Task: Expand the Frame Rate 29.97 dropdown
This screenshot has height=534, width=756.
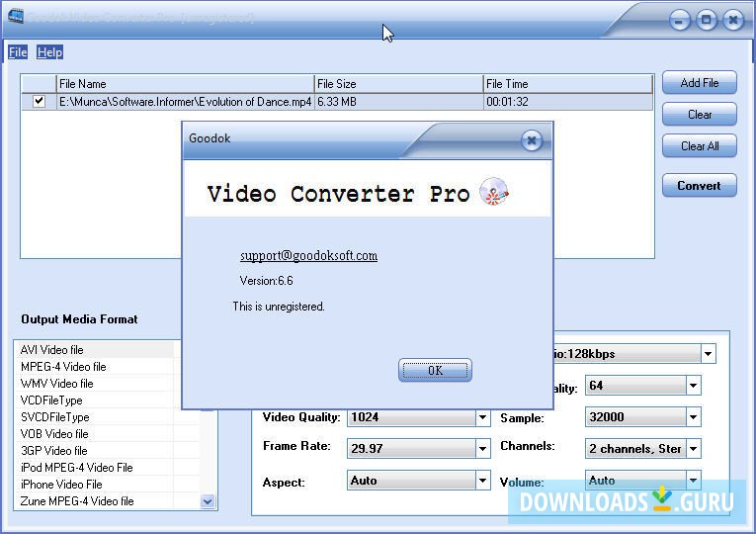Action: point(482,449)
